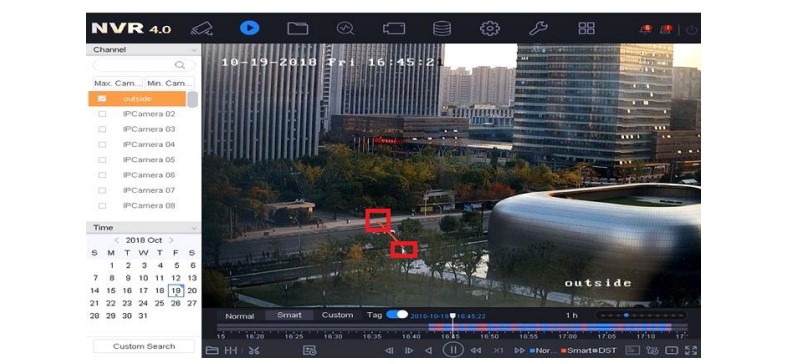Slow down playback with rewind arrows
The width and height of the screenshot is (811, 364).
pos(475,350)
